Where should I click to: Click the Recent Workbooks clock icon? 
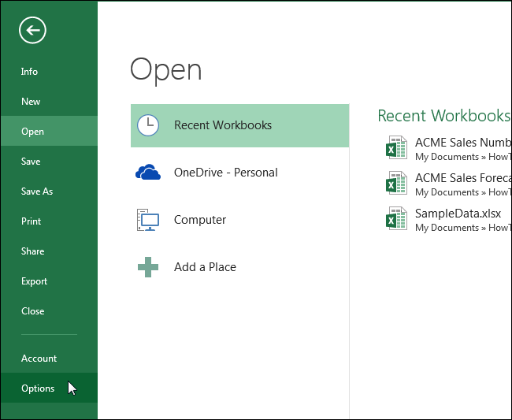coord(148,125)
